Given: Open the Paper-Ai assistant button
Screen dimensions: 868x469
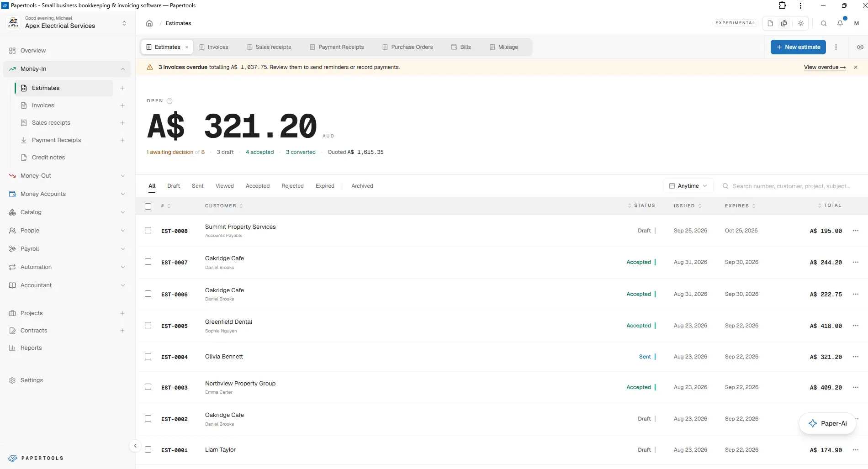Looking at the screenshot, I should click(827, 423).
